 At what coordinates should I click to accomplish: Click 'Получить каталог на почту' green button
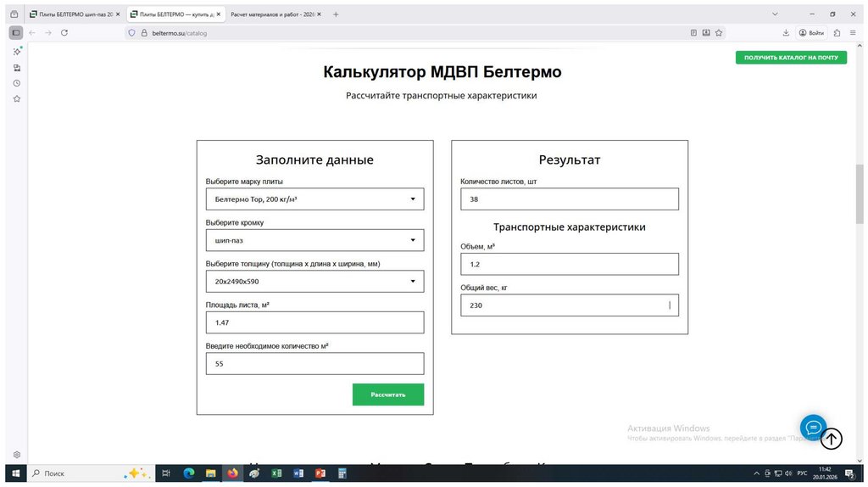click(x=791, y=58)
